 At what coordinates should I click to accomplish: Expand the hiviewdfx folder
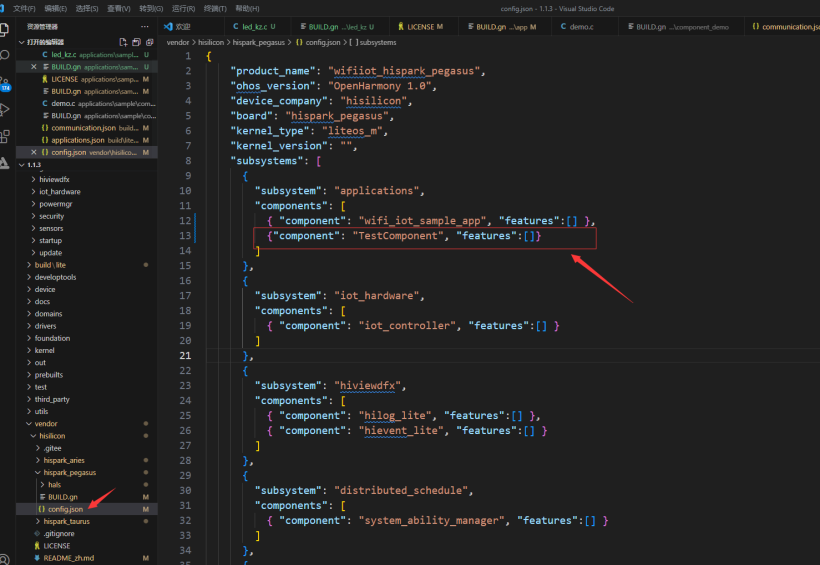tap(54, 179)
